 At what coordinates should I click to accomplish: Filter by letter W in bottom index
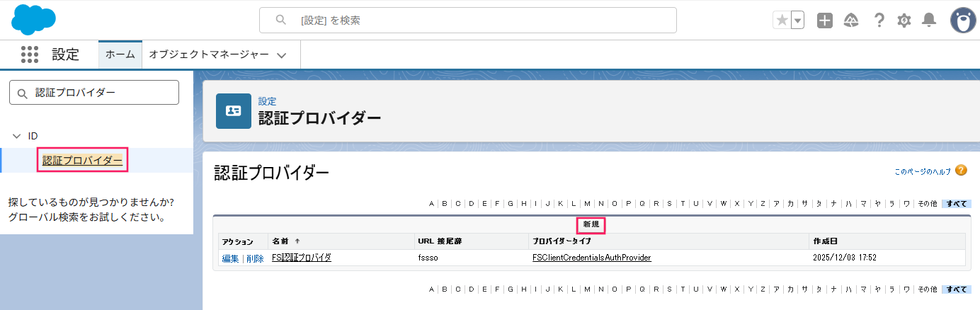(723, 289)
